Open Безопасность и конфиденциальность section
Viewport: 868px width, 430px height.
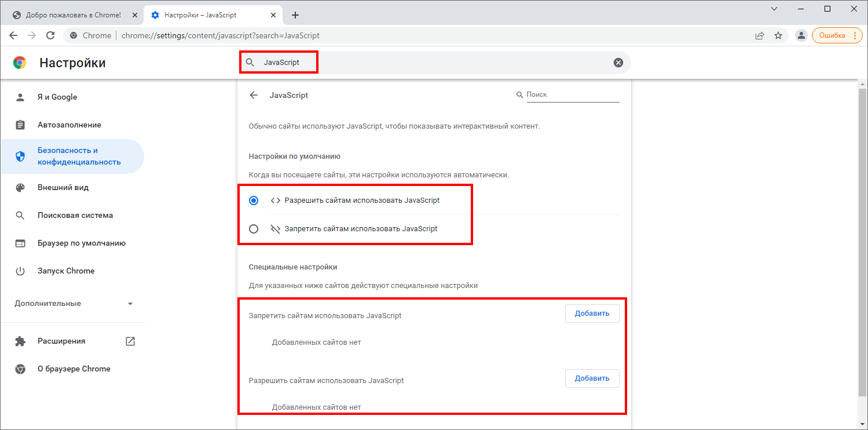coord(72,156)
